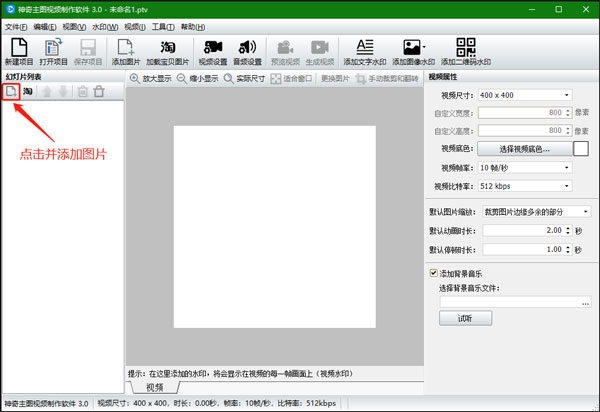The image size is (600, 412).
Task: Open 视频设置 (Video Settings) camera icon
Action: tap(213, 47)
